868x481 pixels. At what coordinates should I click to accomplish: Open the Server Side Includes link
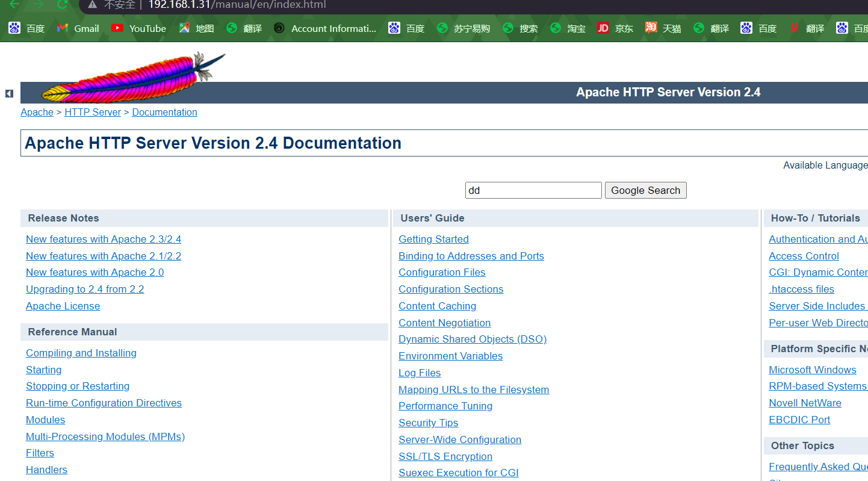[818, 306]
